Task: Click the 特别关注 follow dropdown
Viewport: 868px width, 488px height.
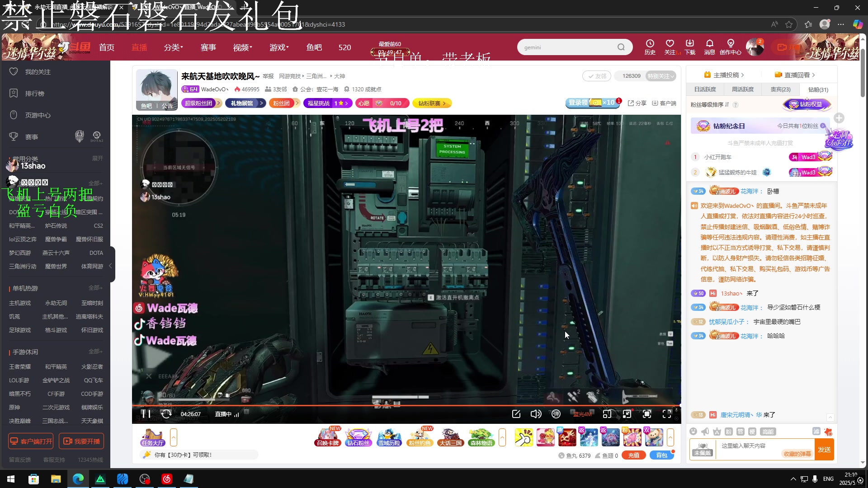Action: [661, 76]
